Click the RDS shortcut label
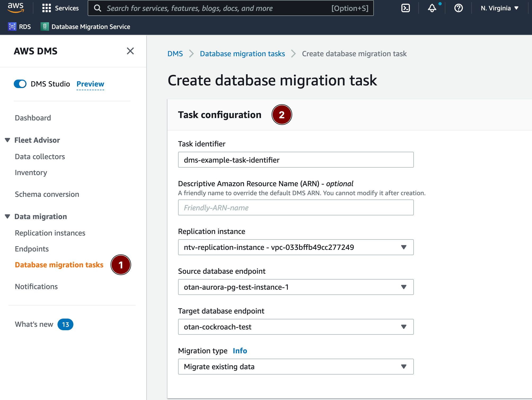The image size is (532, 400). coord(25,27)
